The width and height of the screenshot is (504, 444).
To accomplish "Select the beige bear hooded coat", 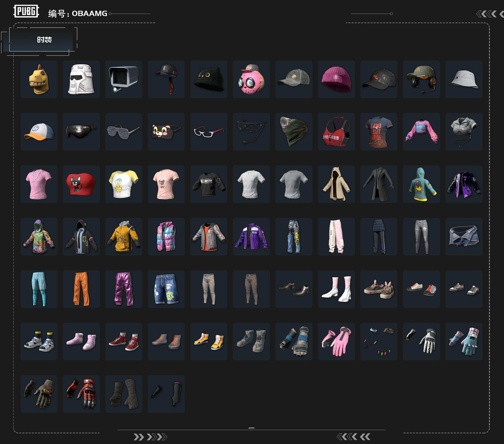I will click(336, 184).
